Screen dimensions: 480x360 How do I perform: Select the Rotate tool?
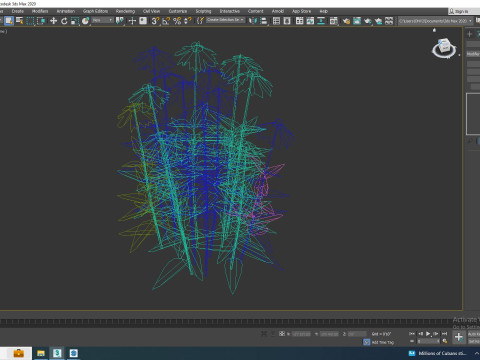click(64, 21)
